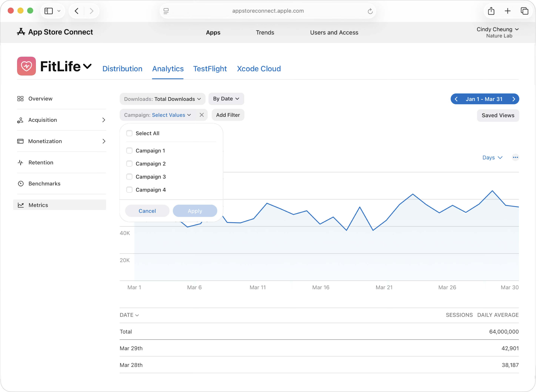This screenshot has width=536, height=392.
Task: Reload the page with the refresh icon
Action: [x=370, y=11]
